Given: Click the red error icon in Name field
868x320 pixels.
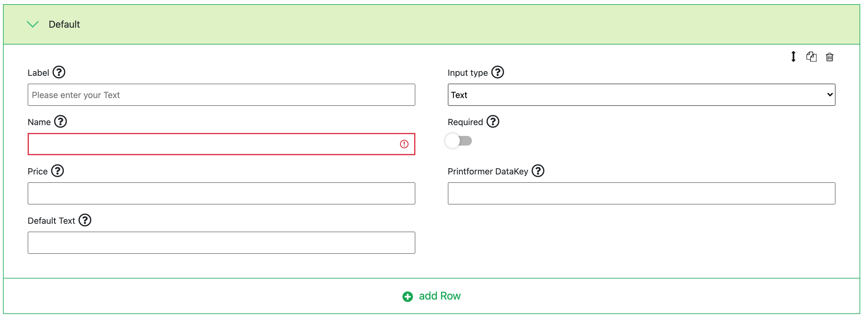Looking at the screenshot, I should 404,144.
